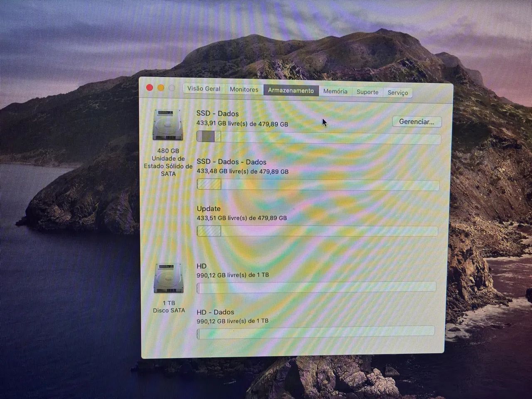Open the Serviço tab

tap(398, 93)
